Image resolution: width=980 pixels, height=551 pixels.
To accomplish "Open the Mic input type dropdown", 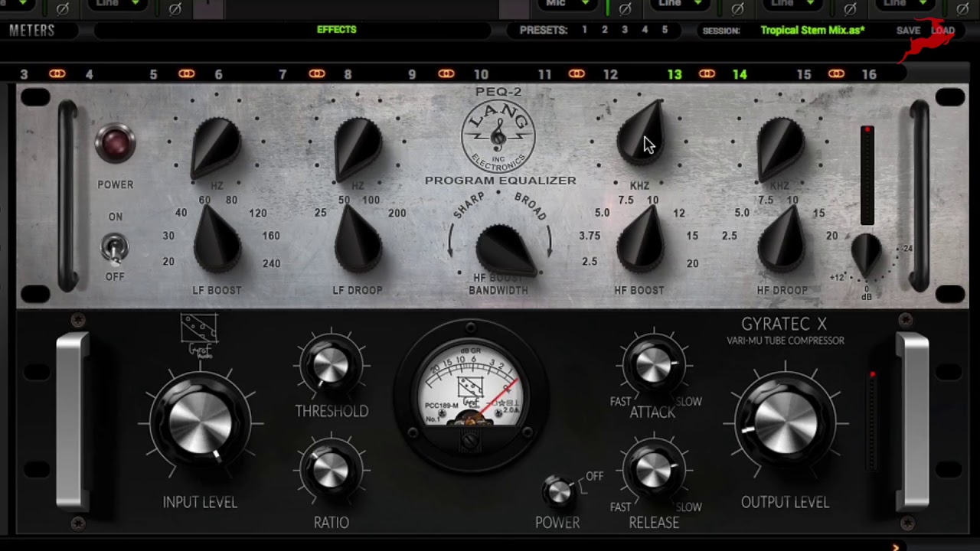I will pos(567,5).
